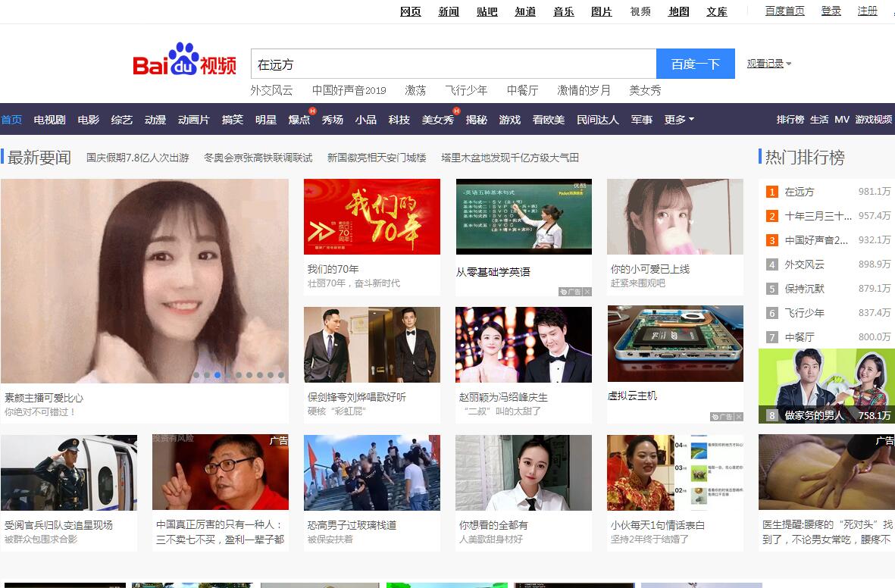Open news headline 国庆假期7.8亿人次出游

pyautogui.click(x=138, y=158)
